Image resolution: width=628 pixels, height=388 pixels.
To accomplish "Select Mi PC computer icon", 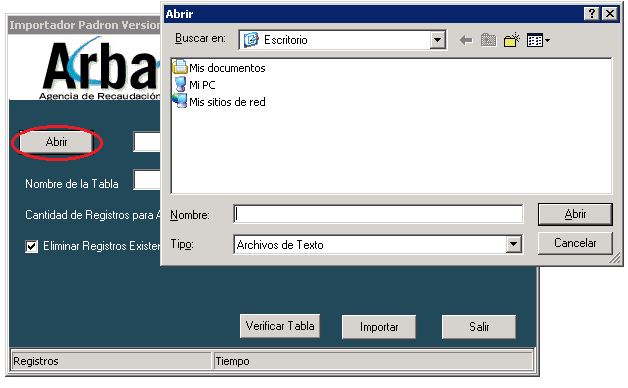I will pyautogui.click(x=181, y=84).
